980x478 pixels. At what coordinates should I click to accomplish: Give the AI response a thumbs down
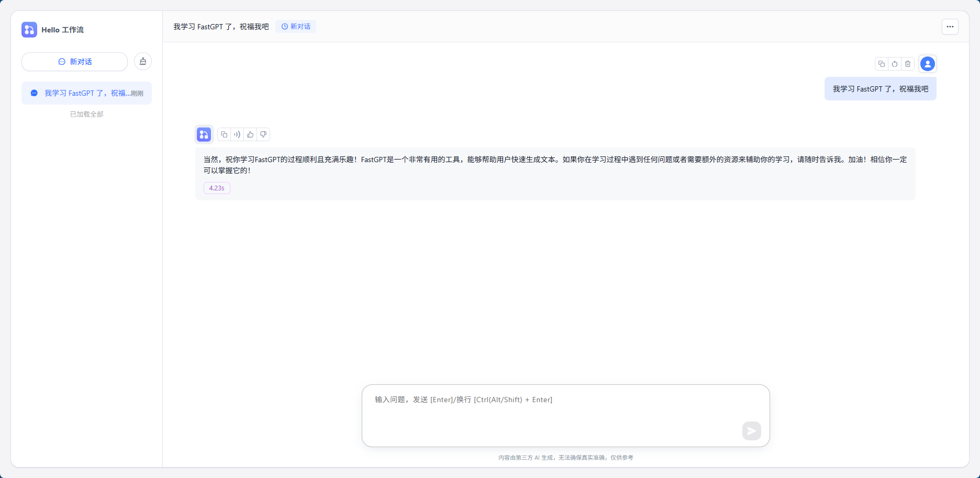(263, 134)
